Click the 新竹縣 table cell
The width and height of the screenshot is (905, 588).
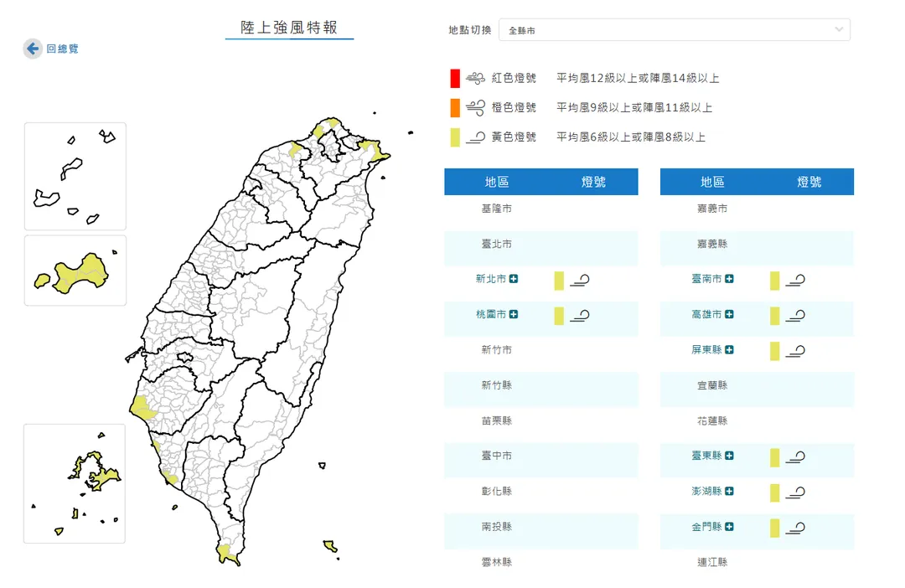pos(496,385)
